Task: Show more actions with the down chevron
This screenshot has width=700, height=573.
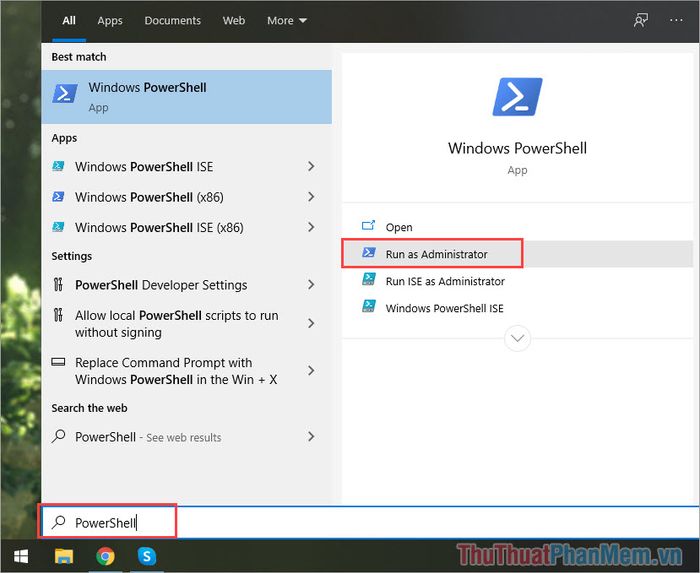Action: point(517,338)
